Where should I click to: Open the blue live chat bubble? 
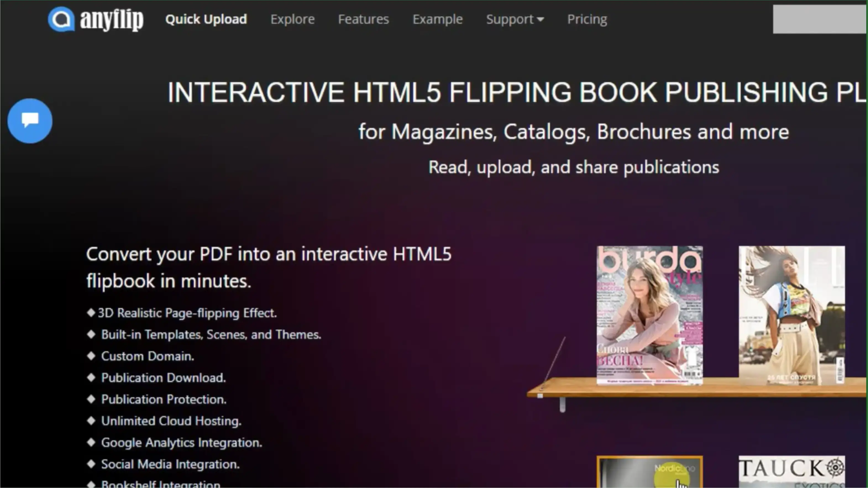click(30, 121)
